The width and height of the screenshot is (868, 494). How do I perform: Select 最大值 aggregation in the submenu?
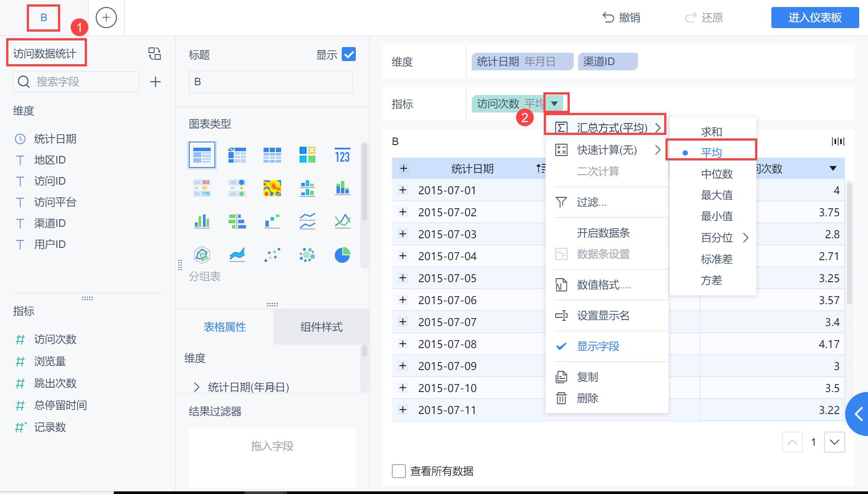(716, 195)
